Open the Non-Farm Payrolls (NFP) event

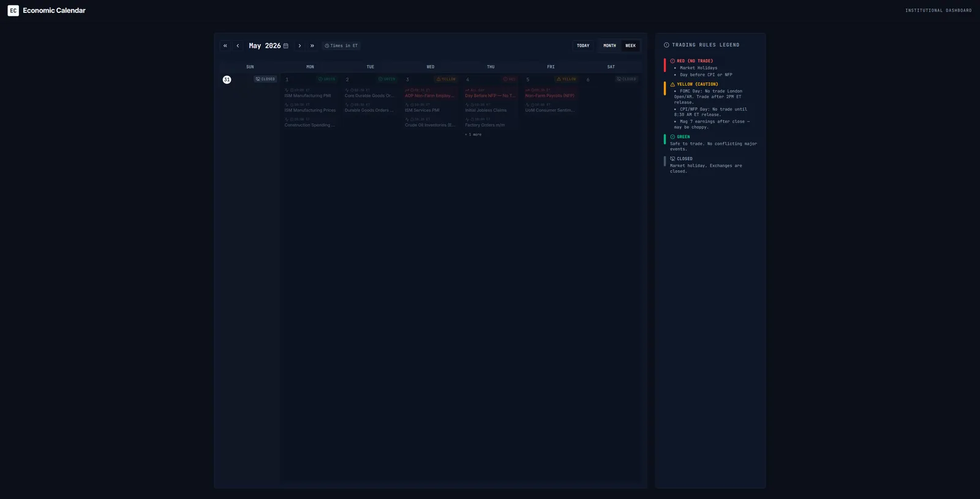point(551,93)
